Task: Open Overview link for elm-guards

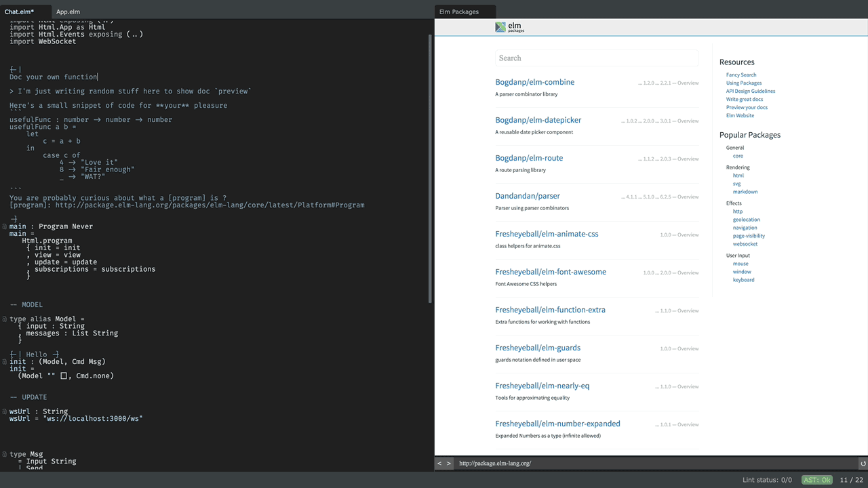Action: point(688,349)
